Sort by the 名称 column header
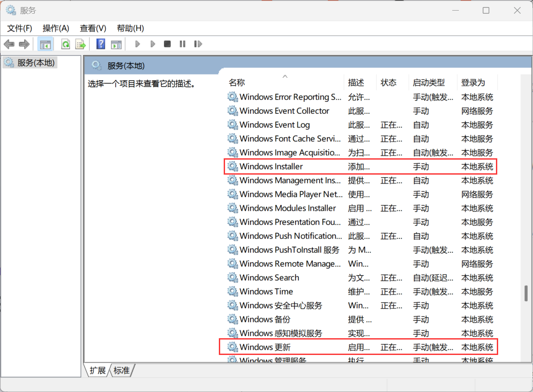Viewport: 533px width, 392px height. pyautogui.click(x=285, y=82)
